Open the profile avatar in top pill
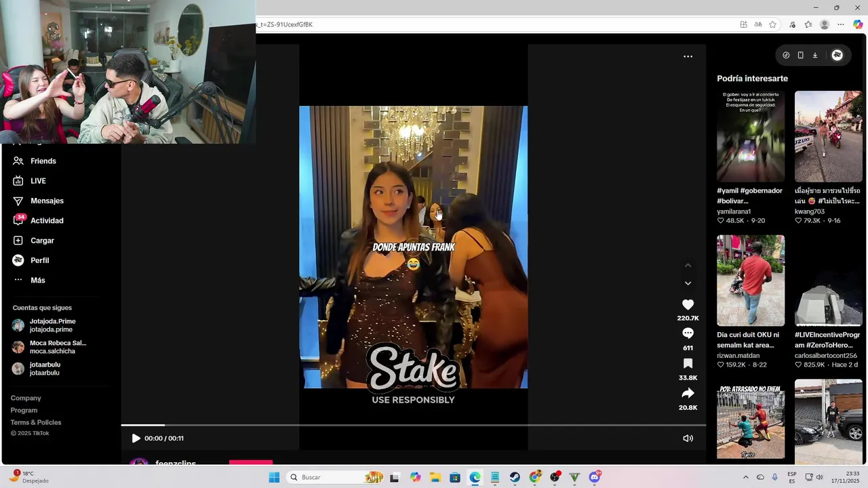Viewport: 868px width, 488px height. 837,56
